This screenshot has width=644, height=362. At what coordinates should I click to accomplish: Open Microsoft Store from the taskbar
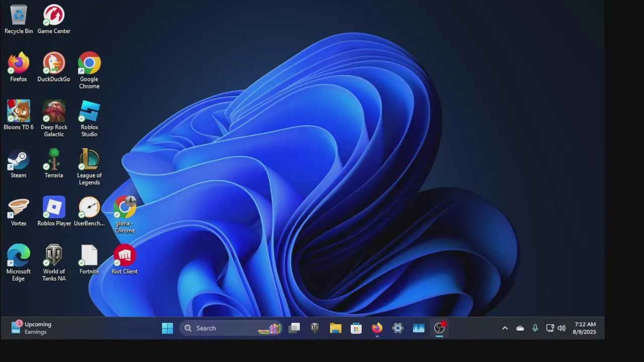tap(356, 328)
